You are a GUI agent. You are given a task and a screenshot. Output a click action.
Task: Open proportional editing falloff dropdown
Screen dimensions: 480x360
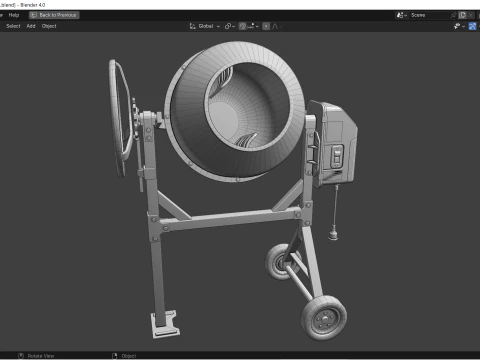(x=277, y=26)
